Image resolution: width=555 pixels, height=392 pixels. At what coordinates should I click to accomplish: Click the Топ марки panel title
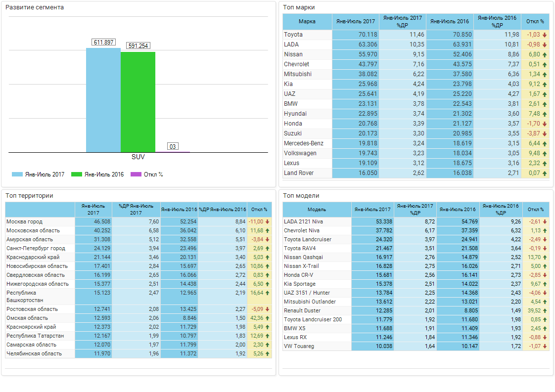[x=299, y=7]
